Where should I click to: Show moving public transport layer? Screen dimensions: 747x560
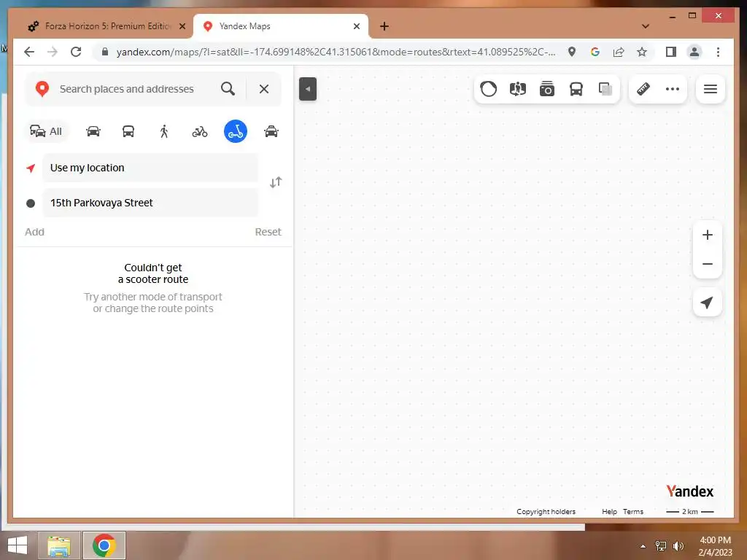click(x=576, y=89)
